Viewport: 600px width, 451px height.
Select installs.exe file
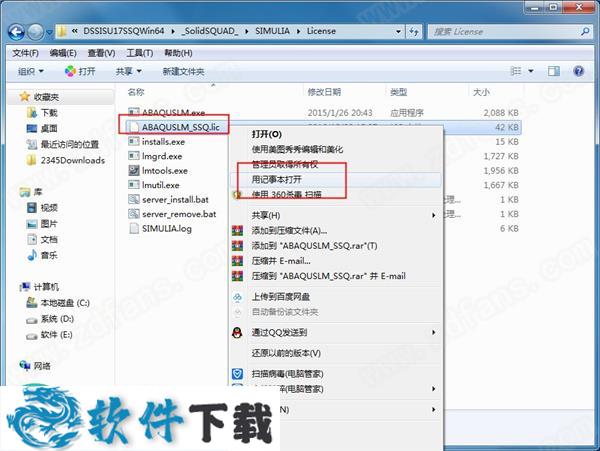click(x=163, y=142)
